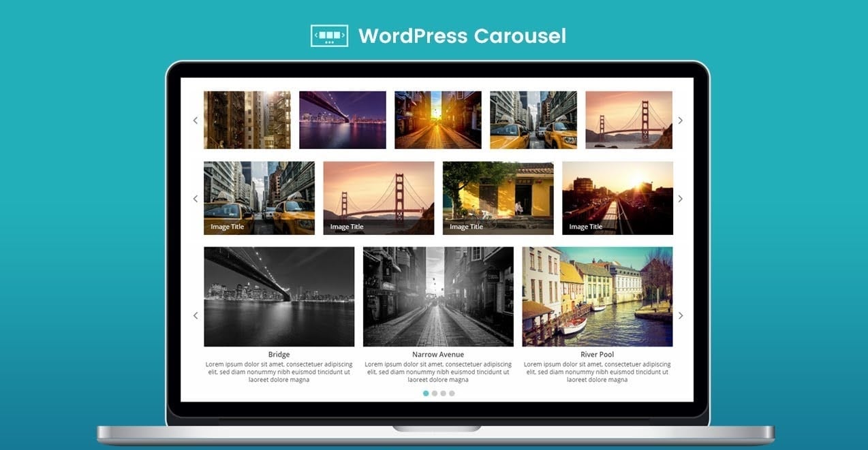Go back in the Bridge caption carousel
868x450 pixels.
click(196, 316)
